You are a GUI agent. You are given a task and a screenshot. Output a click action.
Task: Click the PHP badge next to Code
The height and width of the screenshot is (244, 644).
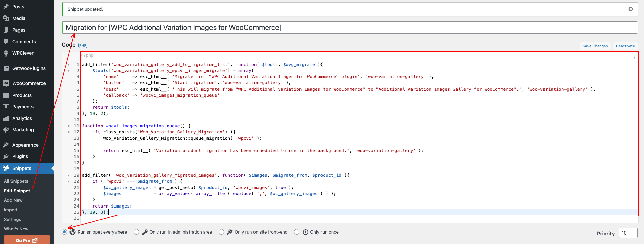click(x=83, y=45)
